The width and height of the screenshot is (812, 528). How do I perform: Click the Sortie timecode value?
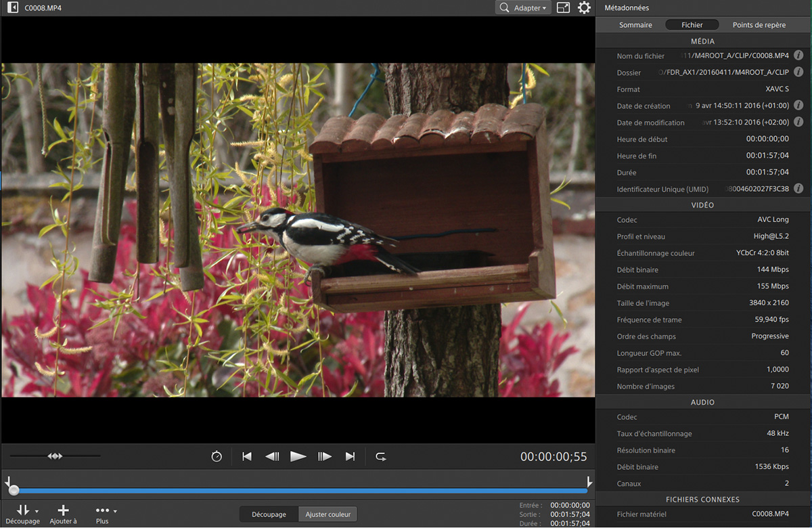click(570, 514)
